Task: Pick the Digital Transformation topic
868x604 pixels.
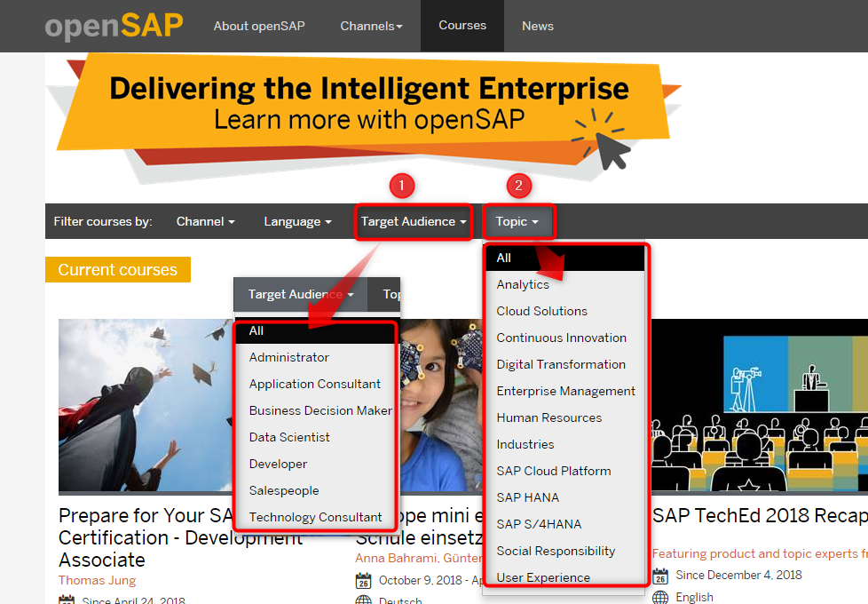Action: point(565,364)
